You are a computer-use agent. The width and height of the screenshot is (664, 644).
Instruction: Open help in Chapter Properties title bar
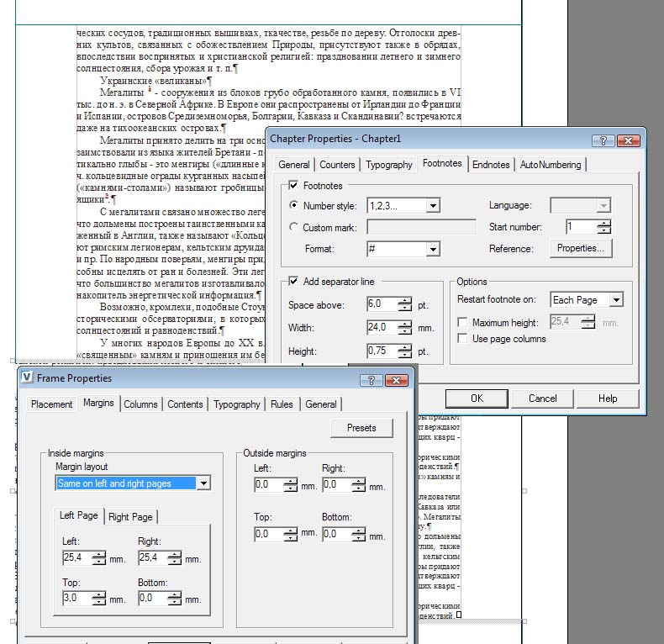603,140
